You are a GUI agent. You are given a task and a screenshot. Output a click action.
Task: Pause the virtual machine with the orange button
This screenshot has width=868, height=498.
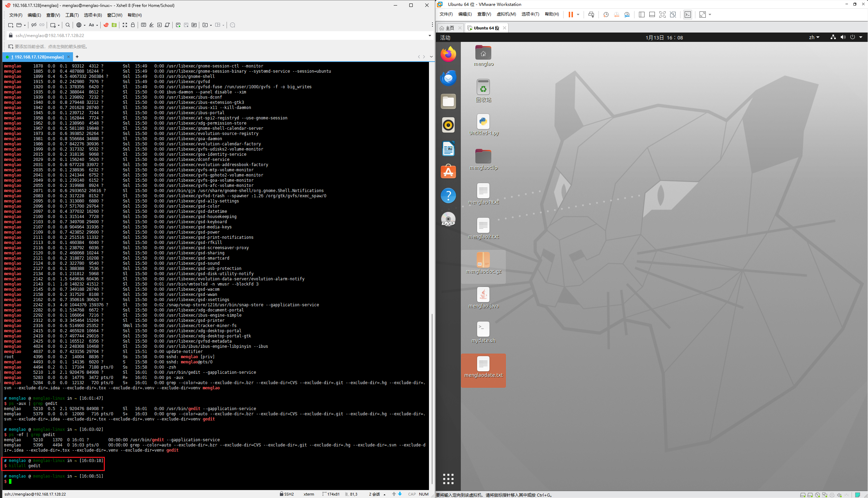click(x=571, y=15)
